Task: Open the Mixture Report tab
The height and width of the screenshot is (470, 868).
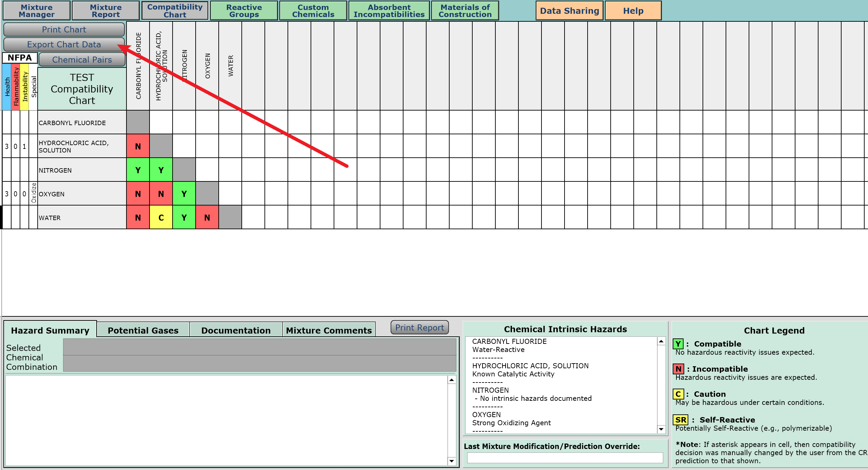Action: coord(106,11)
